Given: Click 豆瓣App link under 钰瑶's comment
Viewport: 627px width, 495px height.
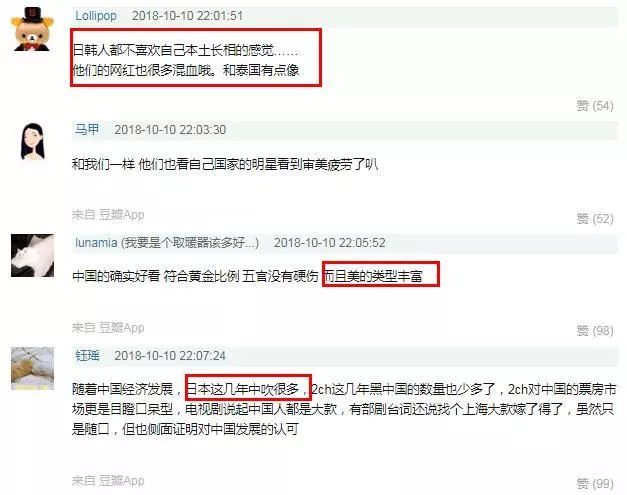Looking at the screenshot, I should [122, 480].
